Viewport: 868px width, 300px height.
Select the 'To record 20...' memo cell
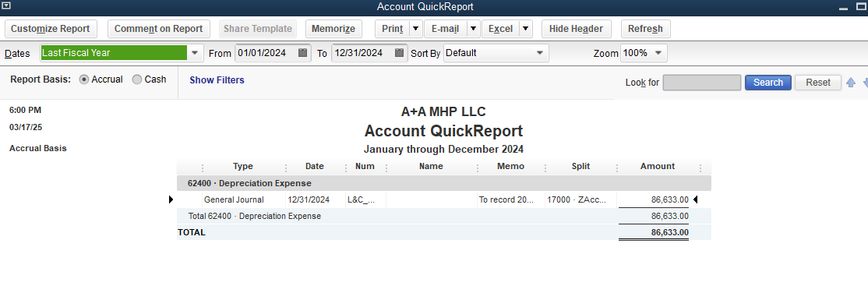pos(506,199)
